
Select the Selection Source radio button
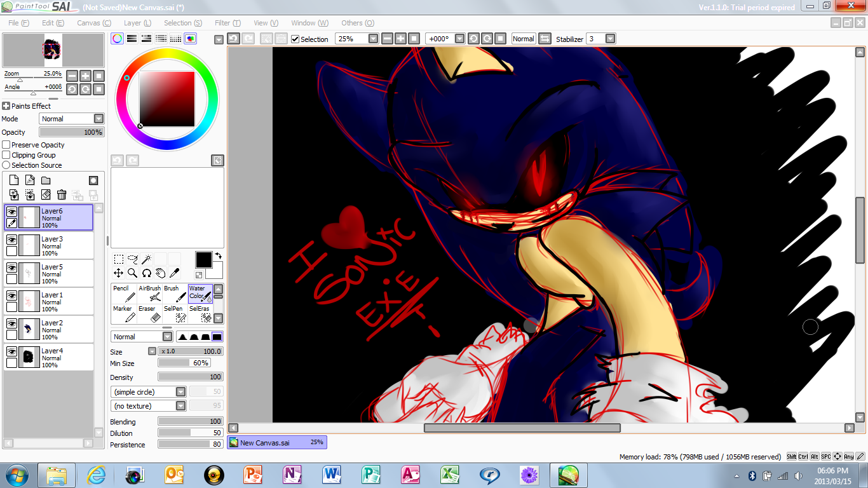6,165
